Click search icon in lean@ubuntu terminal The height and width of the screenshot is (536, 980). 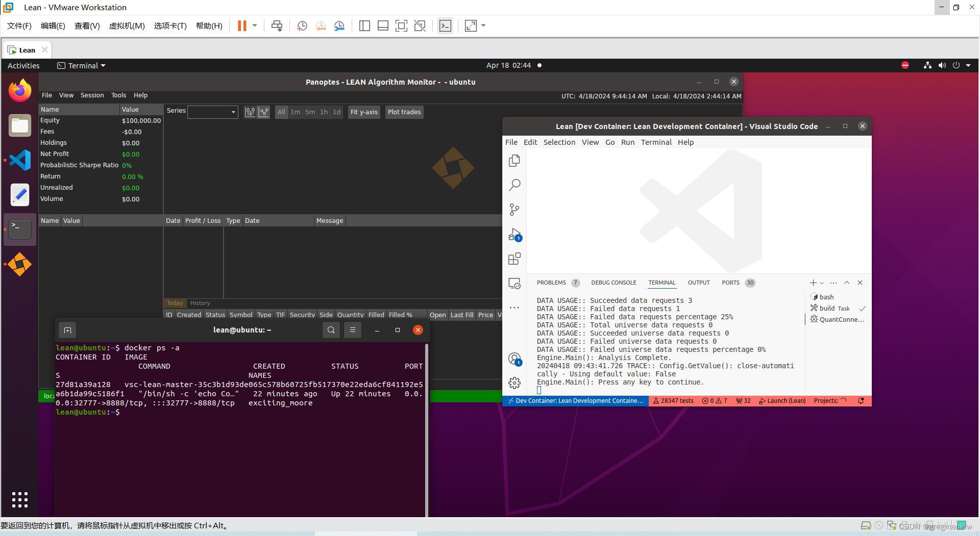331,330
